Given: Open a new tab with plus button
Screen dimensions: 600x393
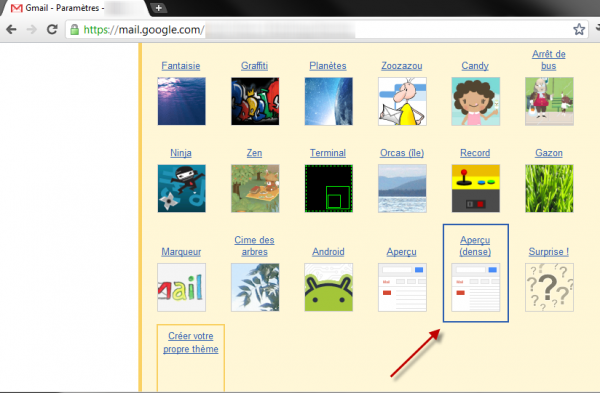Looking at the screenshot, I should (x=158, y=8).
